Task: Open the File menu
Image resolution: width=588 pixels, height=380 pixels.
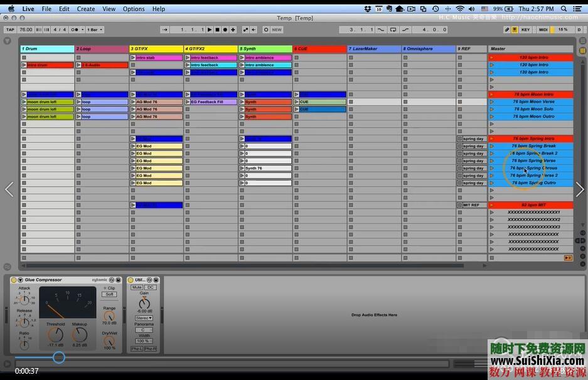Action: coord(46,9)
